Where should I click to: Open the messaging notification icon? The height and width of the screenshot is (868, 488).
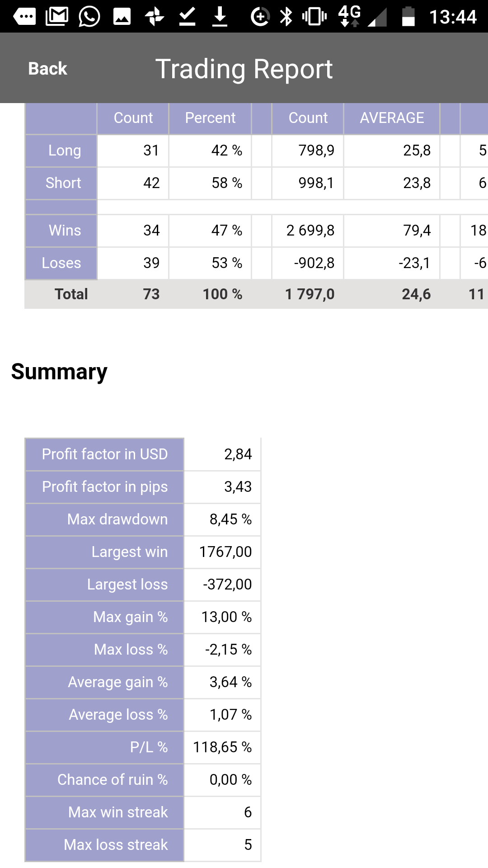point(24,17)
